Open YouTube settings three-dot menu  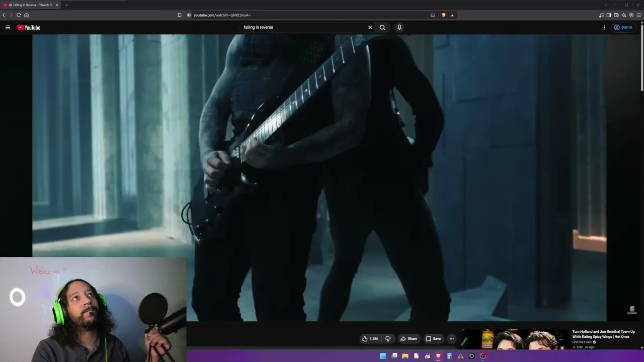point(604,28)
